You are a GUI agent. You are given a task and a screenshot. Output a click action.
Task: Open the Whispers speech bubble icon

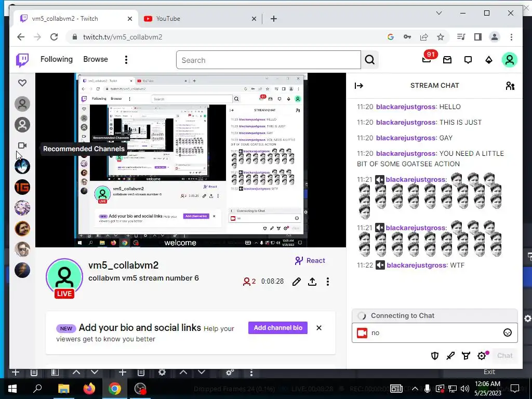[468, 60]
